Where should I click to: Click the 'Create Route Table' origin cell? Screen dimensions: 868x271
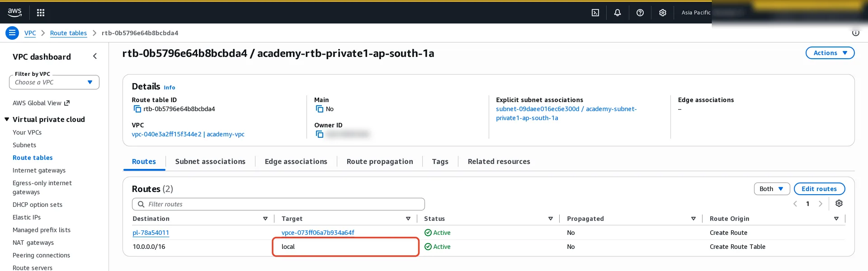(x=737, y=247)
